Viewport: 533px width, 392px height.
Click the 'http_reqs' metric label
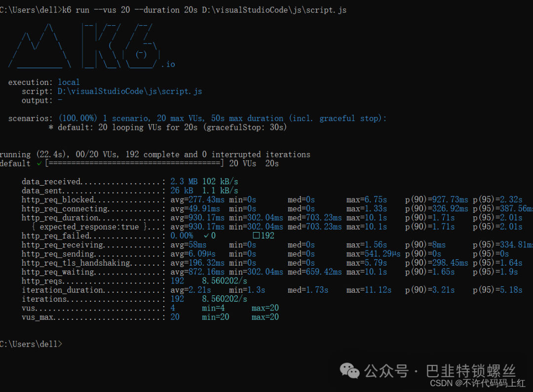42,281
